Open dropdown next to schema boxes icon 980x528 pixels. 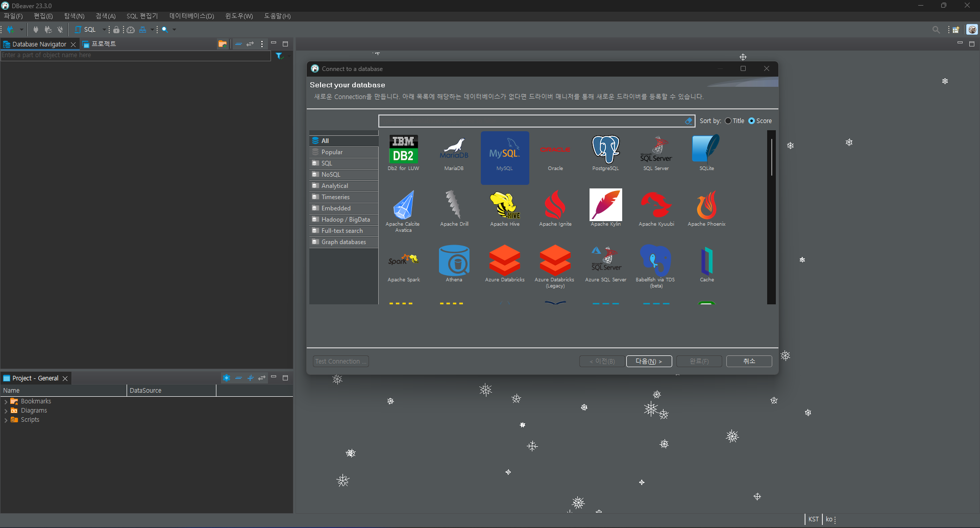tap(152, 30)
